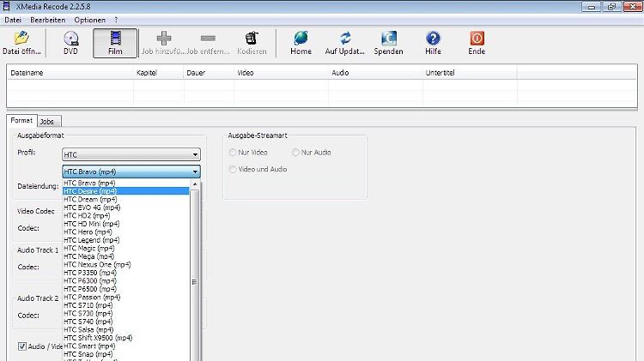
Task: Select HTC Nexus One (mp4) entry
Action: [x=125, y=265]
